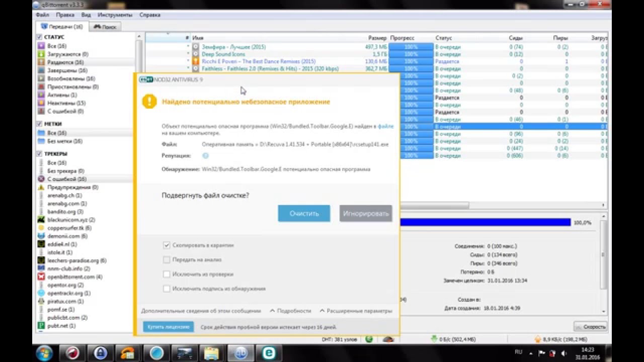The width and height of the screenshot is (644, 362).
Task: Click the yellow warning exclamation icon in ESET dialog
Action: tap(149, 102)
